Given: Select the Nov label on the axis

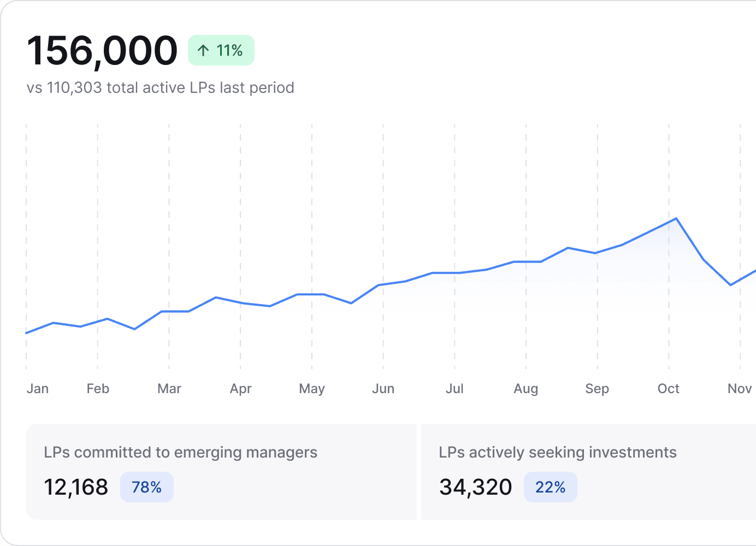Looking at the screenshot, I should (x=740, y=389).
